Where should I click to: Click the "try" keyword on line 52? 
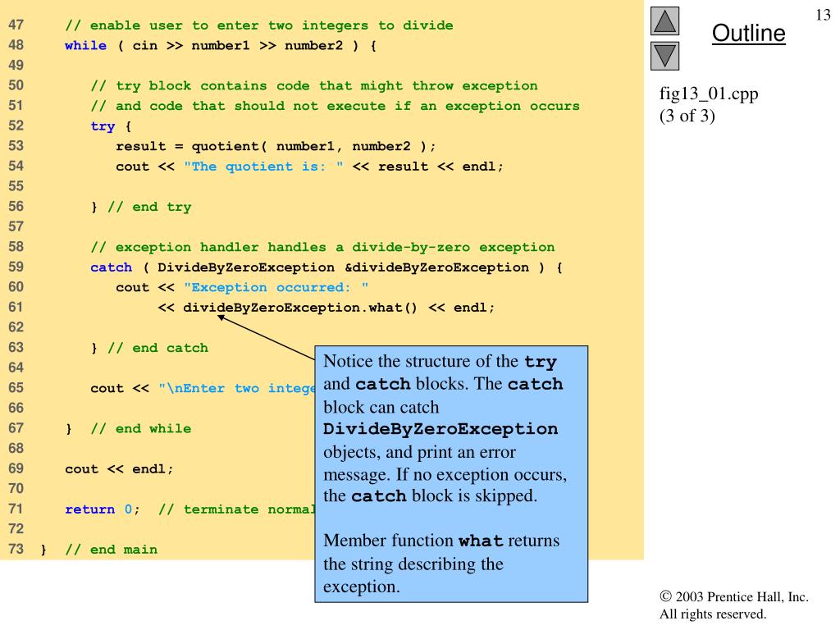[103, 126]
